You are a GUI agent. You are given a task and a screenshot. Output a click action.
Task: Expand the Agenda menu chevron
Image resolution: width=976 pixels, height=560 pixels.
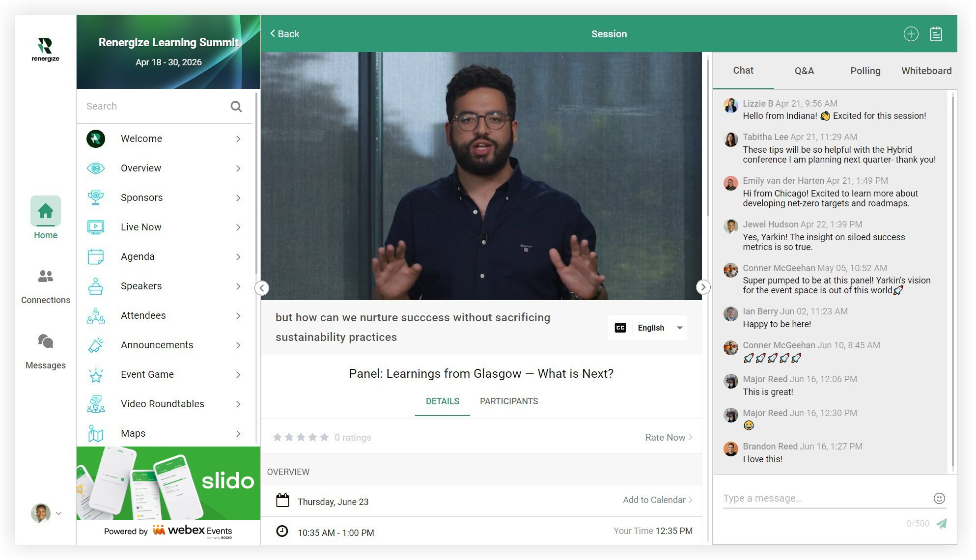point(238,257)
